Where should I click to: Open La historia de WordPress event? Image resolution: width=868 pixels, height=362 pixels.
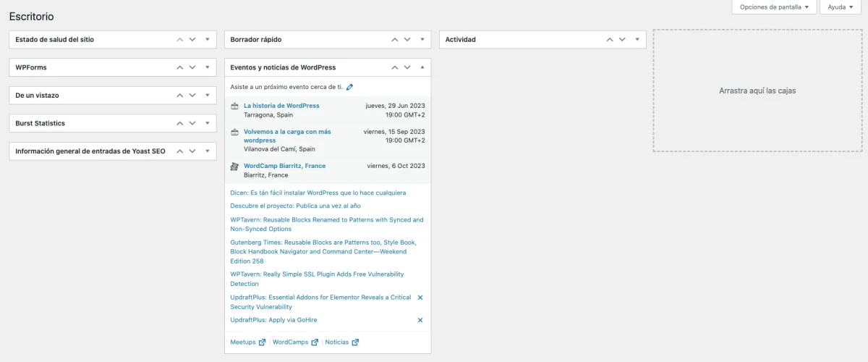pos(281,106)
